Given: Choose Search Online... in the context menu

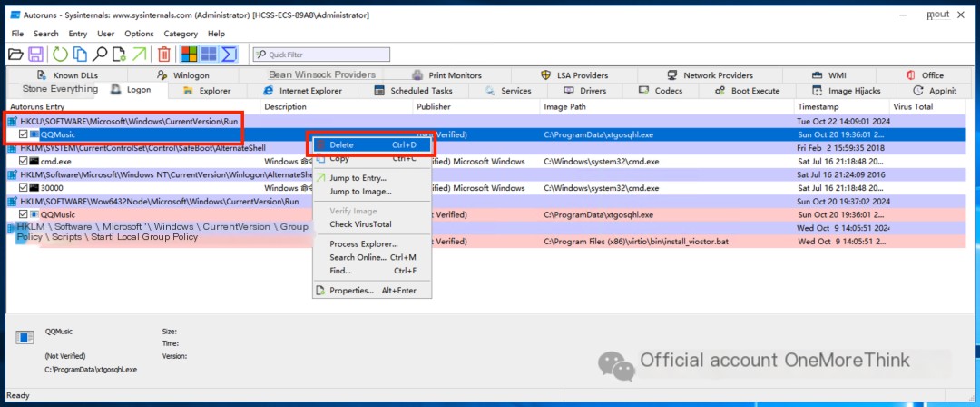Looking at the screenshot, I should click(372, 257).
